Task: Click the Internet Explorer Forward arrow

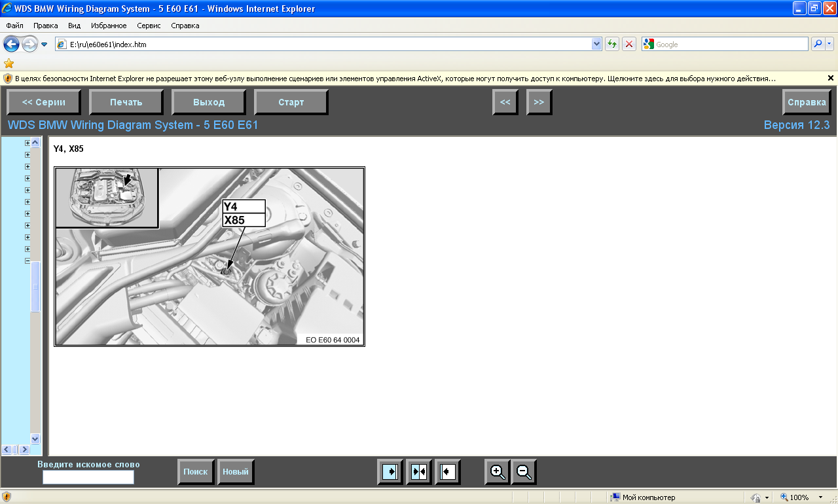Action: (x=29, y=44)
